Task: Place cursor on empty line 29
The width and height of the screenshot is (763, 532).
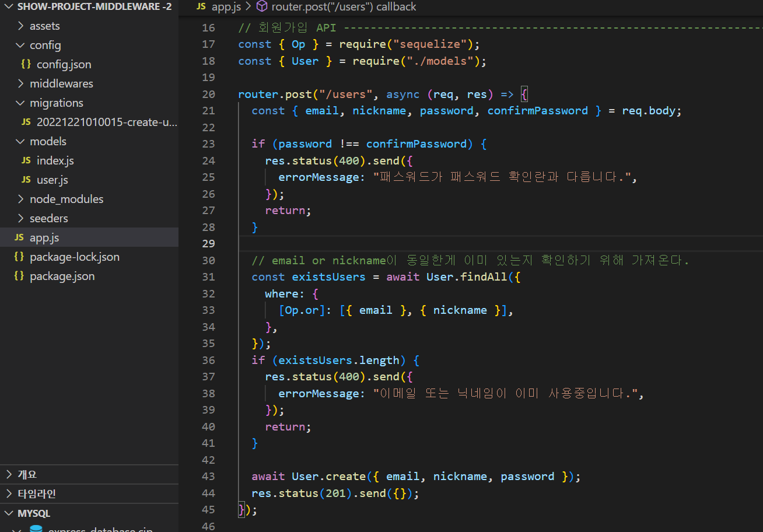Action: (501, 243)
